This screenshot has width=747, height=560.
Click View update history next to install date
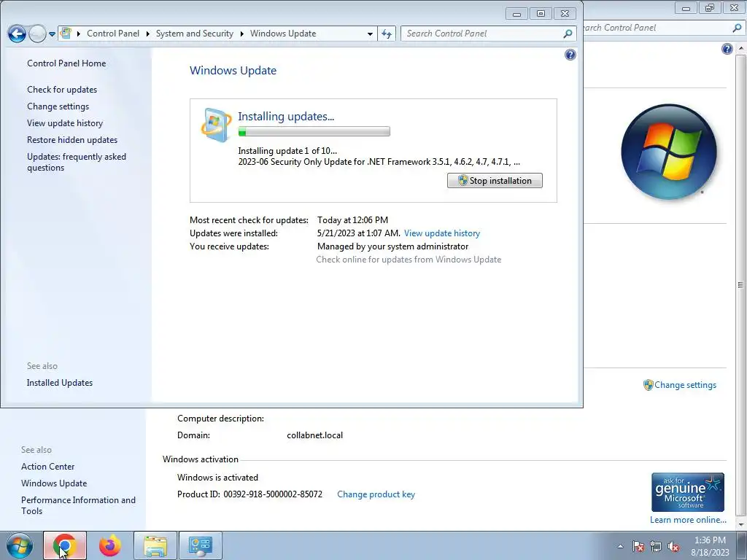[x=441, y=233]
